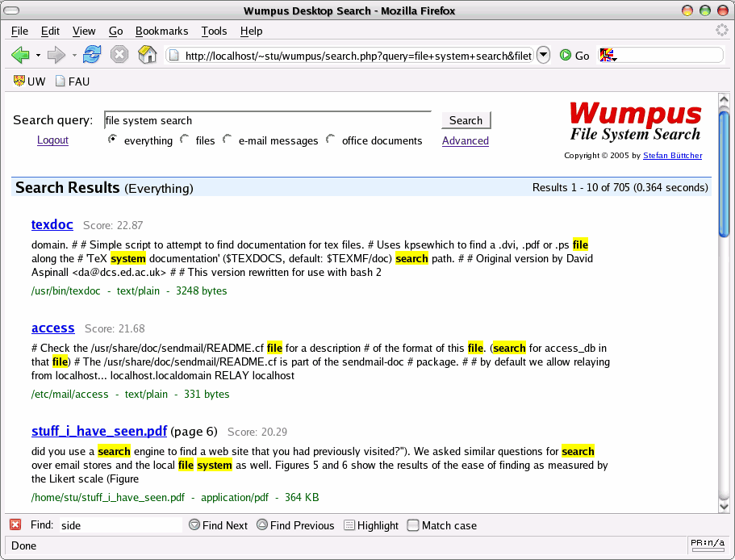The image size is (735, 560).
Task: Select the 'e-mail messages' radio option
Action: coord(228,140)
